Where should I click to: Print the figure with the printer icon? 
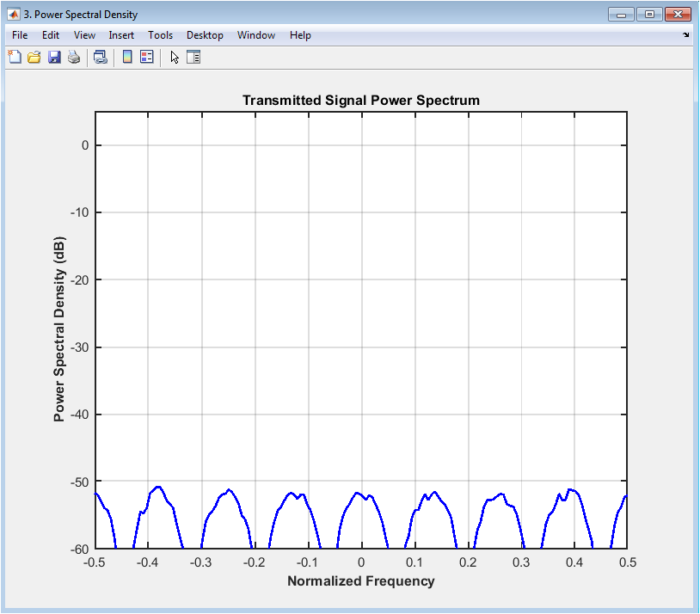pos(74,58)
